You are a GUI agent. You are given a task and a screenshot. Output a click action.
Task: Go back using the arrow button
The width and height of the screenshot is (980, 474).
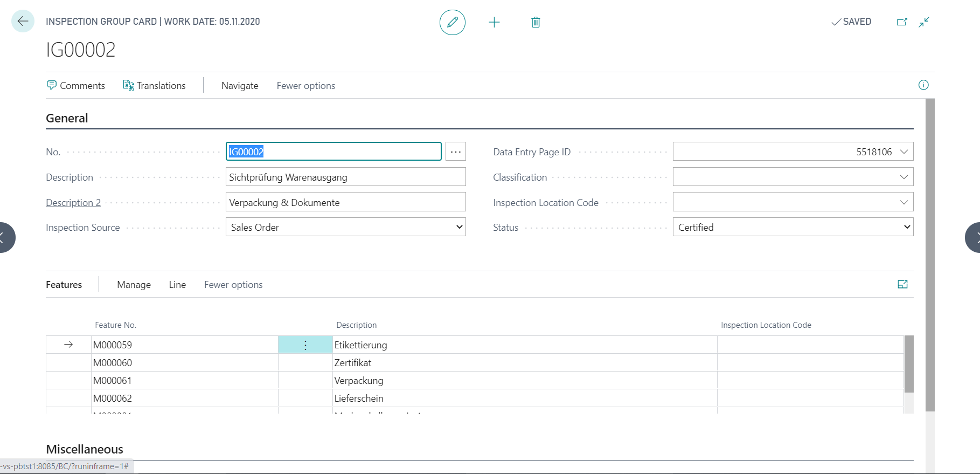click(23, 22)
